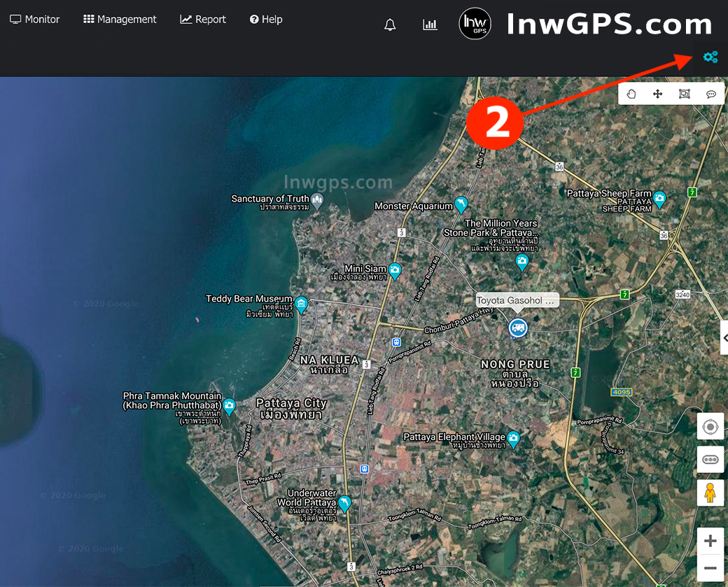Image resolution: width=728 pixels, height=587 pixels.
Task: Open the Monitor menu
Action: coord(35,20)
